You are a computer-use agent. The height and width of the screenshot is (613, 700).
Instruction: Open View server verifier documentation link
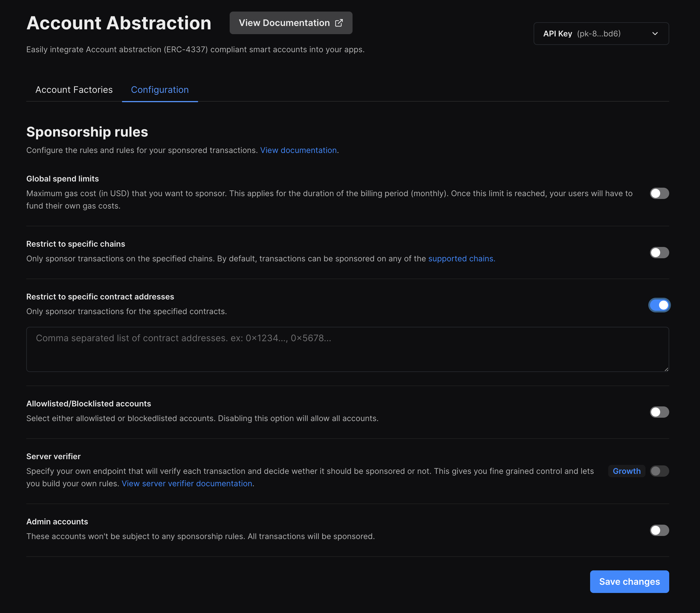[x=187, y=483]
